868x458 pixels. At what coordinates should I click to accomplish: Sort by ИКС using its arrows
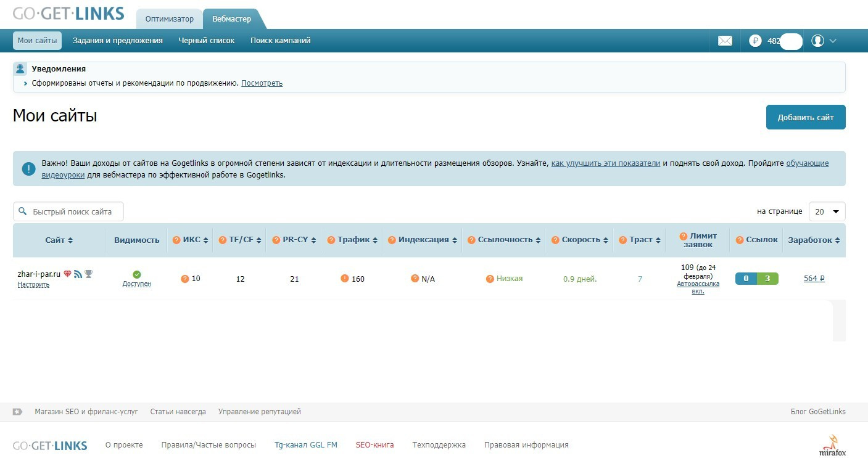click(x=205, y=240)
